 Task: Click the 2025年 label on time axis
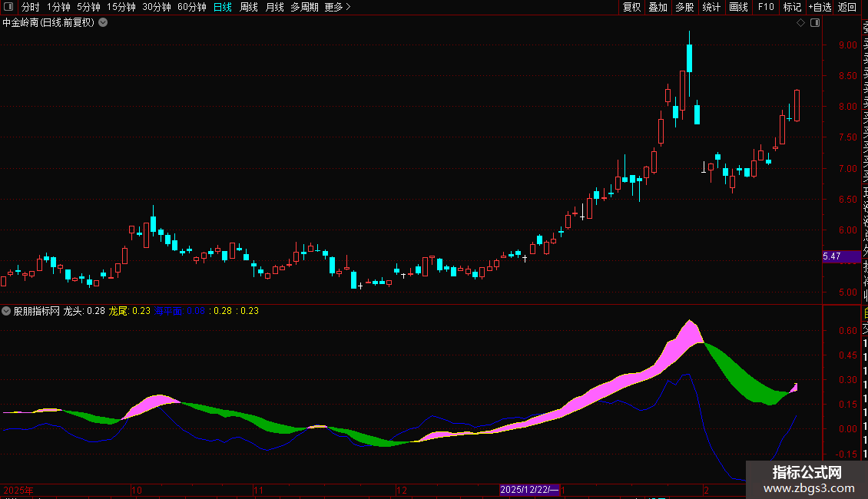tap(18, 490)
